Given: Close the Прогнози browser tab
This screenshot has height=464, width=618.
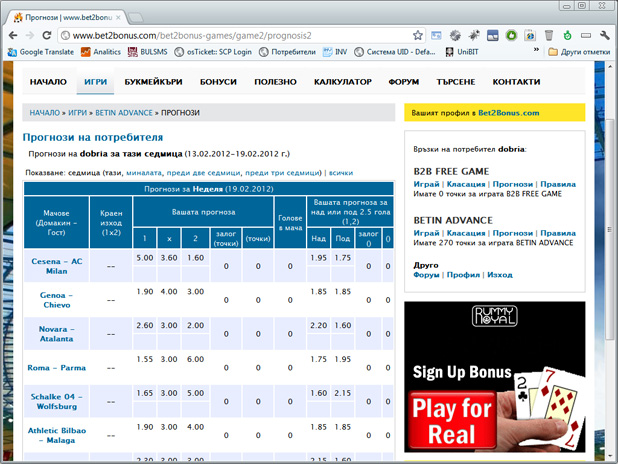Looking at the screenshot, I should (118, 18).
